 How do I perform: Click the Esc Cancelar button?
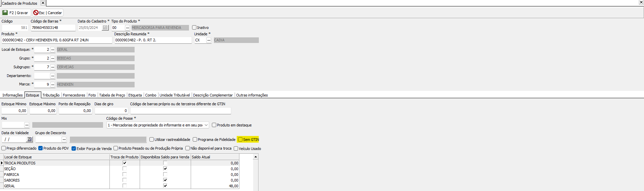click(x=48, y=13)
